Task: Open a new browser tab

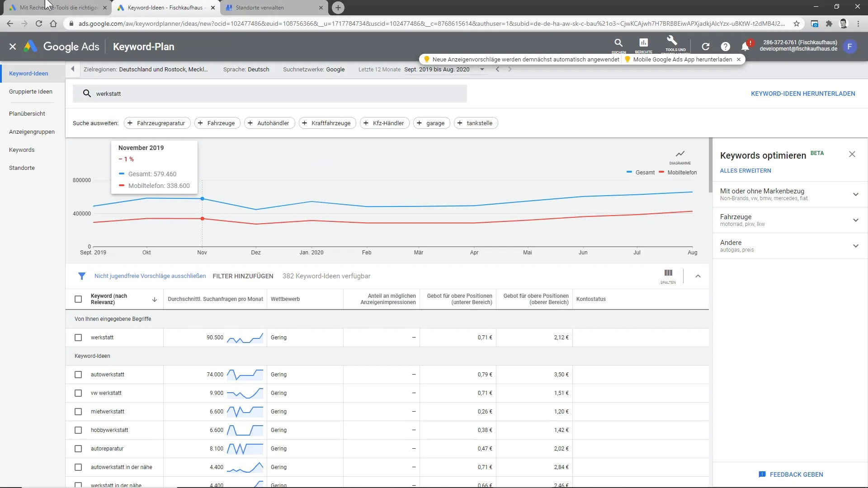Action: [x=338, y=8]
